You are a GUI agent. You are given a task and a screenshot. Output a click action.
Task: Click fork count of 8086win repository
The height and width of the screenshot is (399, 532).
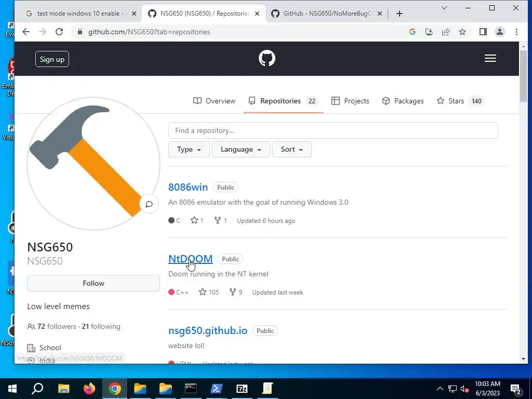(220, 220)
